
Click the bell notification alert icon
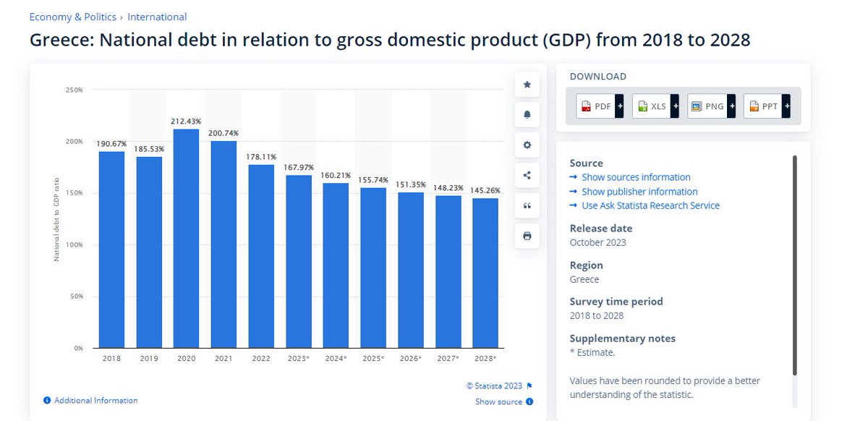527,115
